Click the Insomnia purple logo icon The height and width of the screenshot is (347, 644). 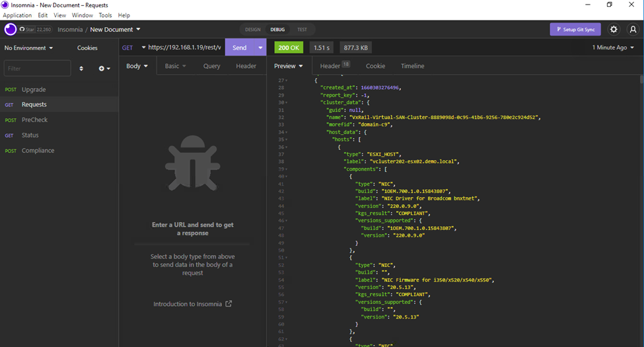click(x=11, y=29)
